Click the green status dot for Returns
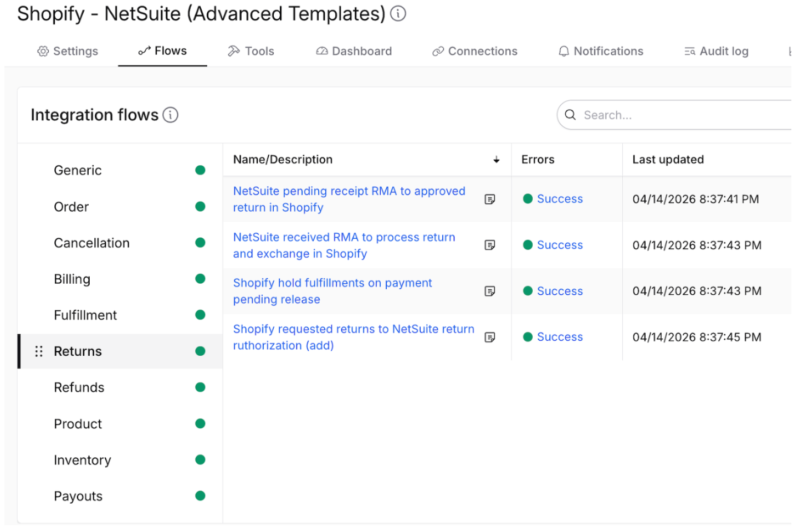The width and height of the screenshot is (798, 532). pos(201,351)
